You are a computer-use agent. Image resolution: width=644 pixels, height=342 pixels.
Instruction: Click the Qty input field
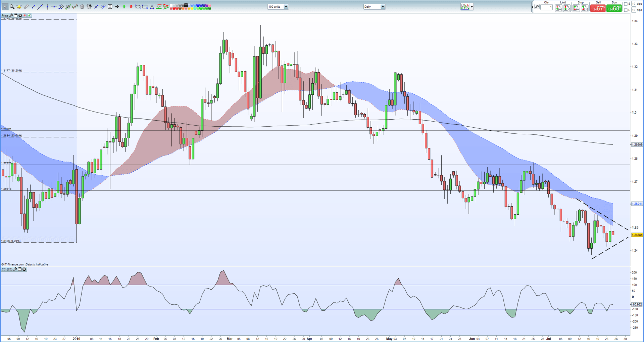coord(546,7)
